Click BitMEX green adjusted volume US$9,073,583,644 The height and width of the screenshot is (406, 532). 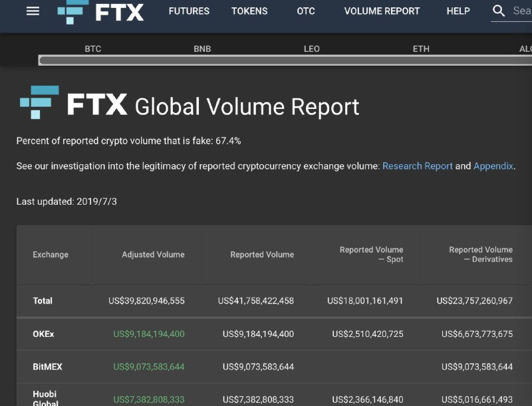(149, 367)
